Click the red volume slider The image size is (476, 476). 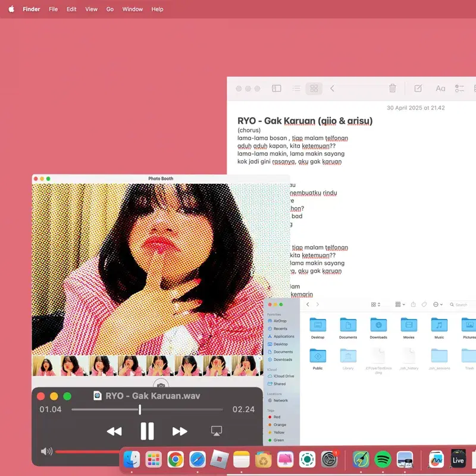coord(88,452)
